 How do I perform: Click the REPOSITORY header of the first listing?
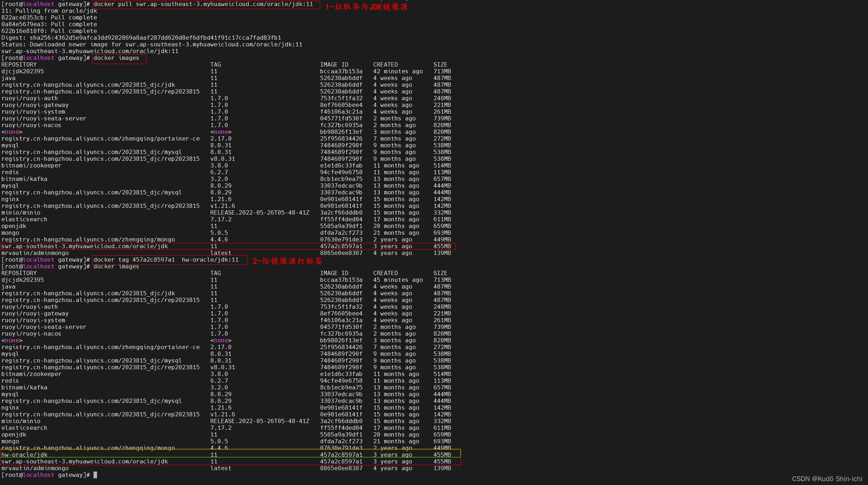19,65
